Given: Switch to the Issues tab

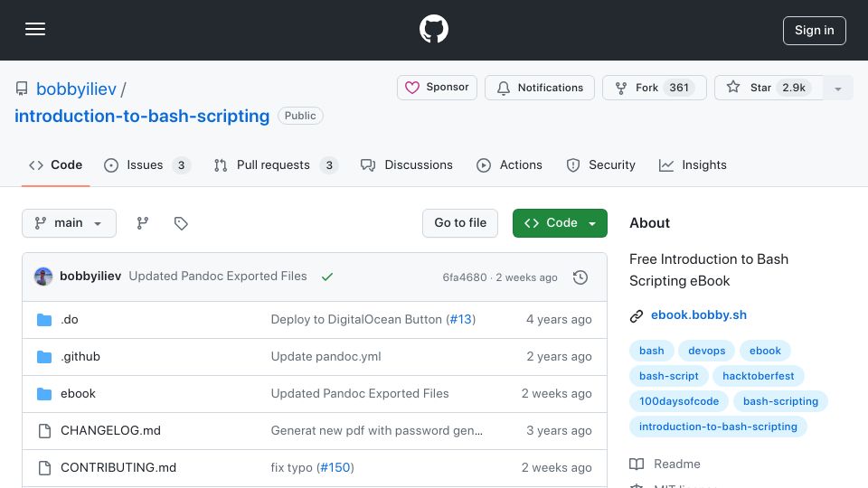Looking at the screenshot, I should tap(147, 164).
